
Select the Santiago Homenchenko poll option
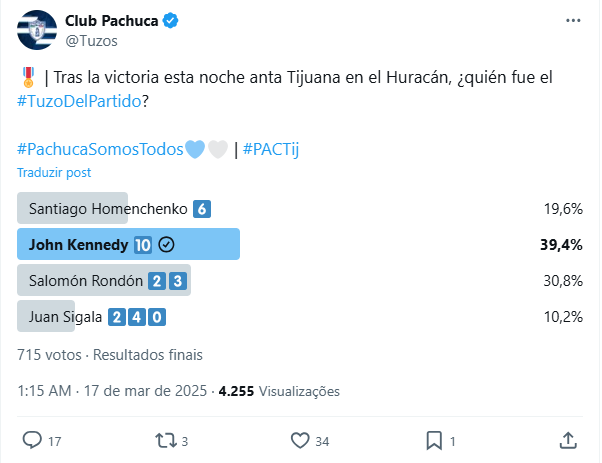300,208
